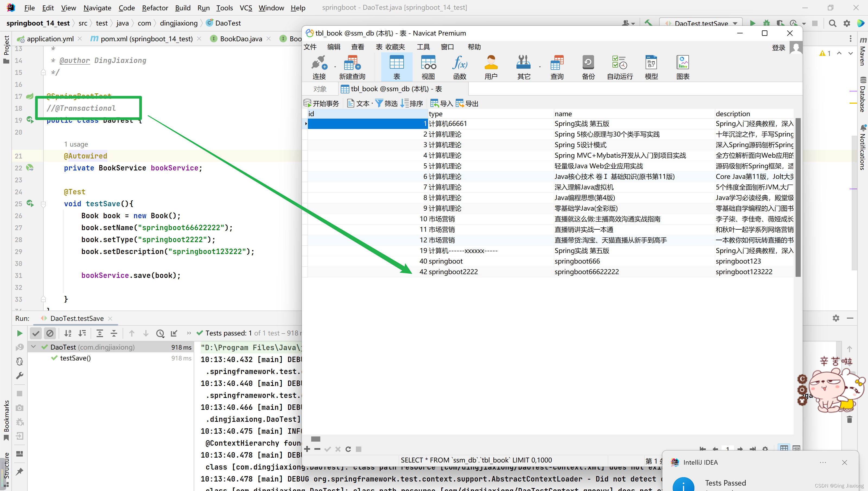Open the Refactor menu in IntelliJ
Image resolution: width=868 pixels, height=491 pixels.
point(155,8)
